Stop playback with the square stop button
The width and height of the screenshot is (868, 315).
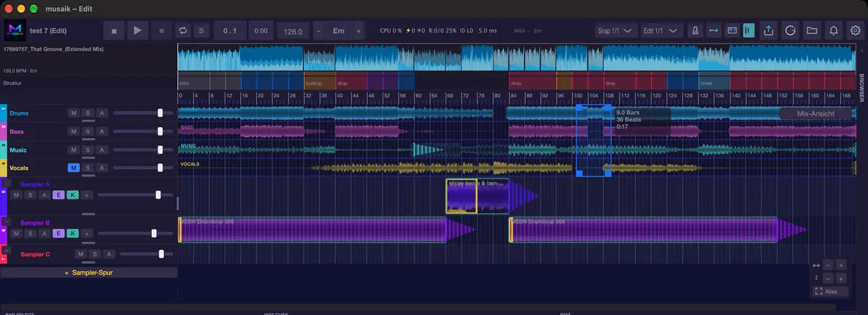[x=114, y=31]
